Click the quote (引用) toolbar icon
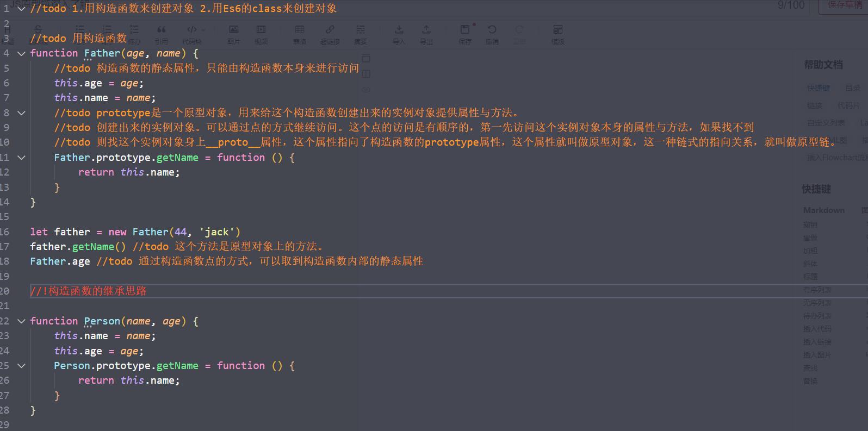 tap(161, 29)
